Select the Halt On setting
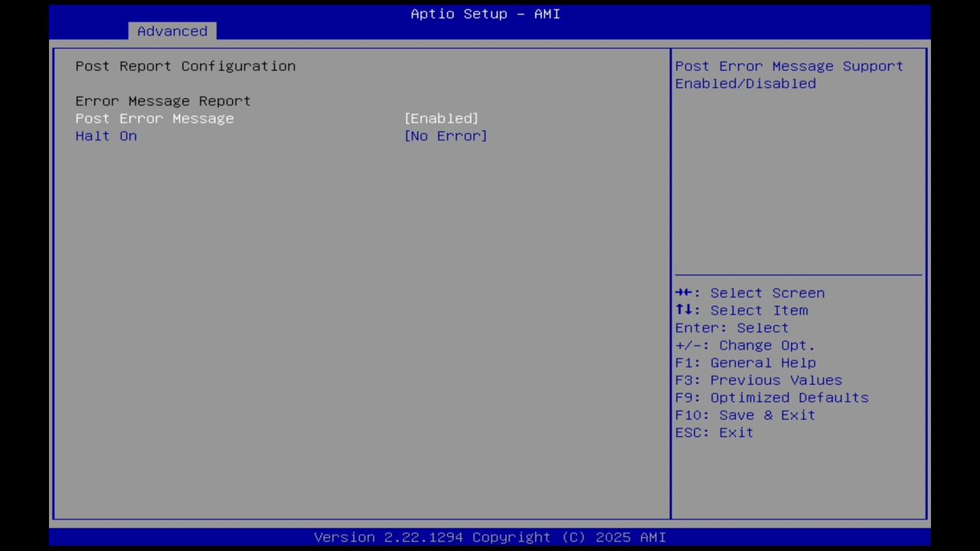Screen dimensions: 980x551 pyautogui.click(x=106, y=135)
